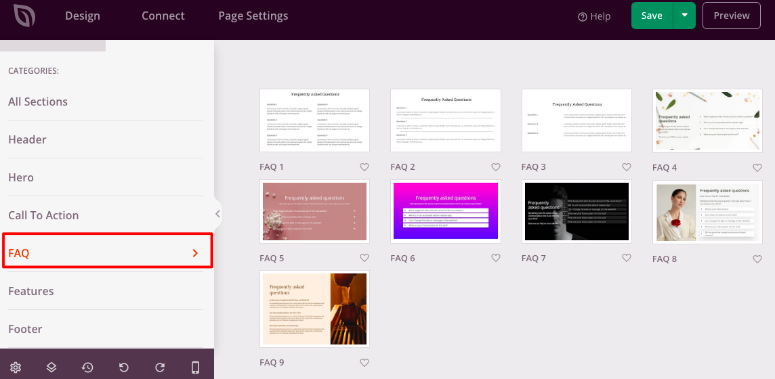
Task: Choose the FAQ 1 template thumbnail
Action: (x=314, y=121)
